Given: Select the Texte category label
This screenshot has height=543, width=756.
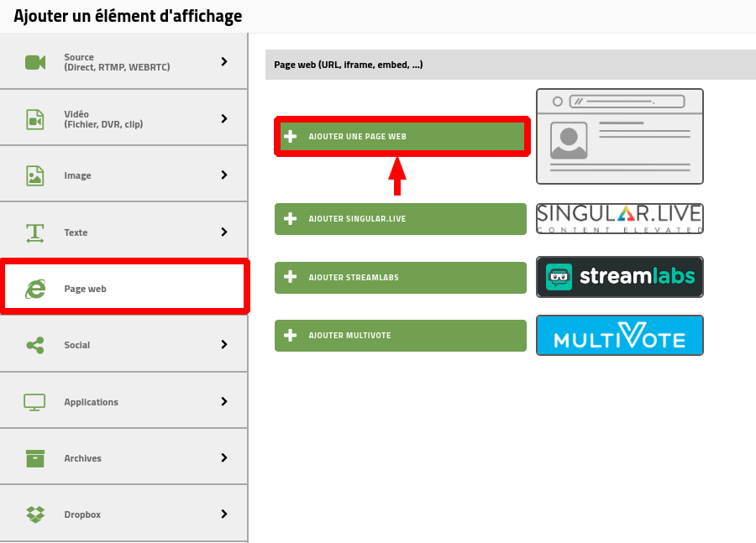Looking at the screenshot, I should click(76, 232).
